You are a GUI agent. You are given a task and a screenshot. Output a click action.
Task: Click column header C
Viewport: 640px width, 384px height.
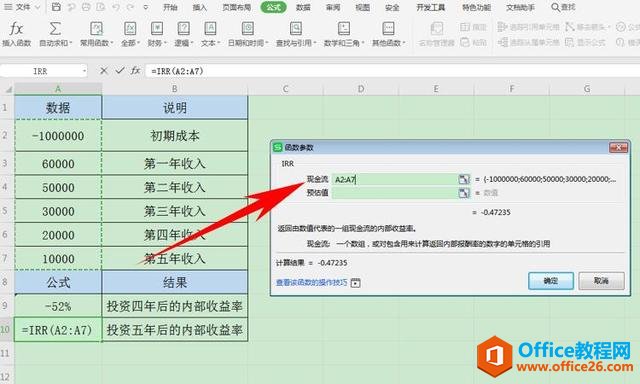pos(285,89)
